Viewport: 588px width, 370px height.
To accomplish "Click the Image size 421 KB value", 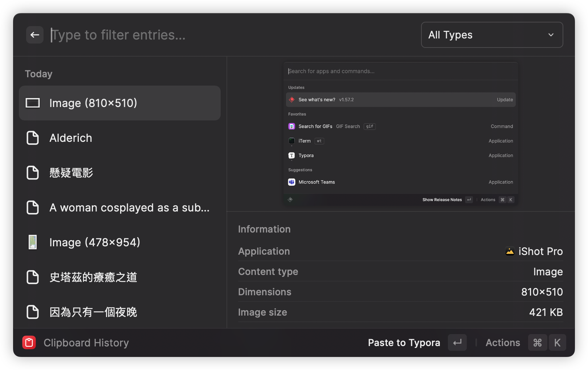I will [x=546, y=312].
